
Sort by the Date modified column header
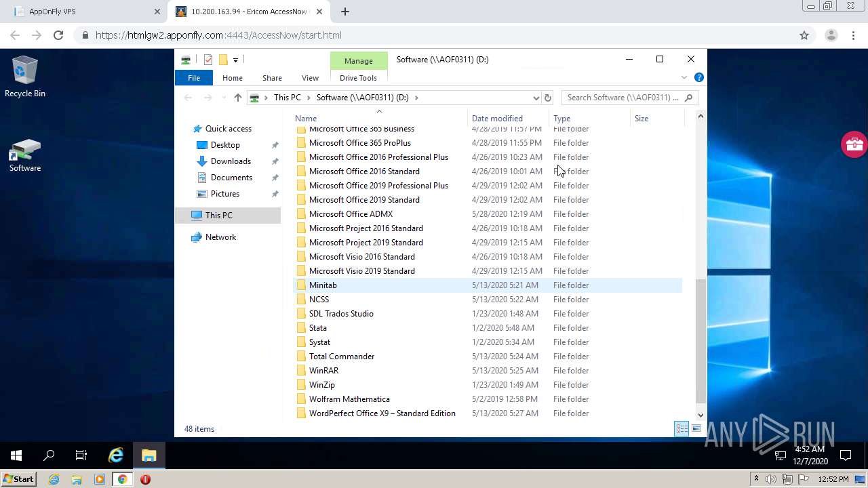508,118
